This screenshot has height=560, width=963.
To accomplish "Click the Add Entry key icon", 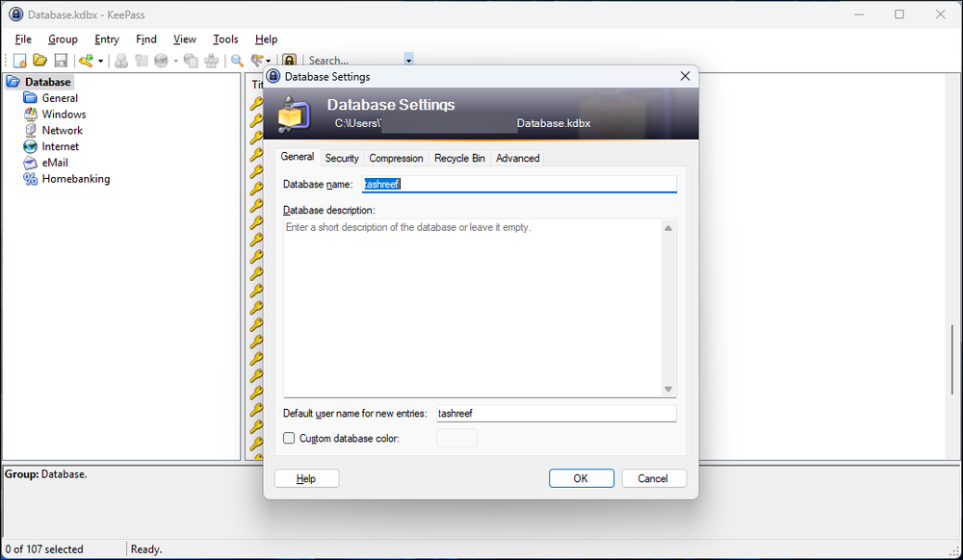I will (87, 60).
